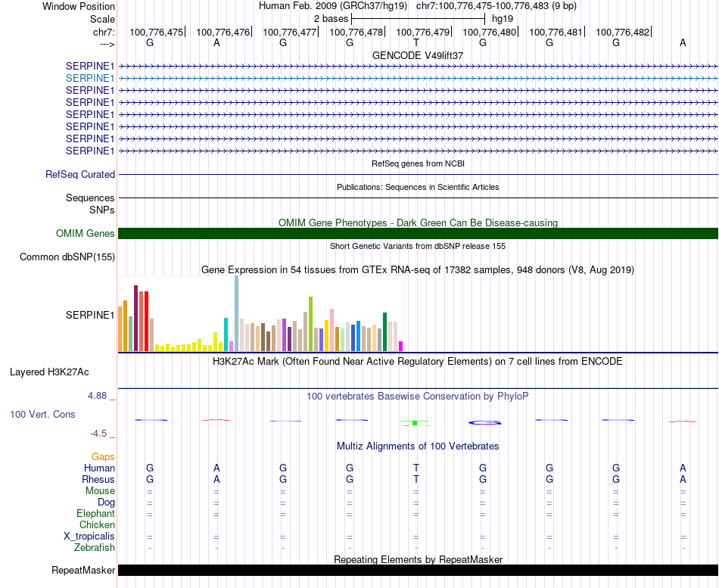
Task: Click the GTEx 'Gene Expression in 54 tissues' title
Action: point(418,269)
